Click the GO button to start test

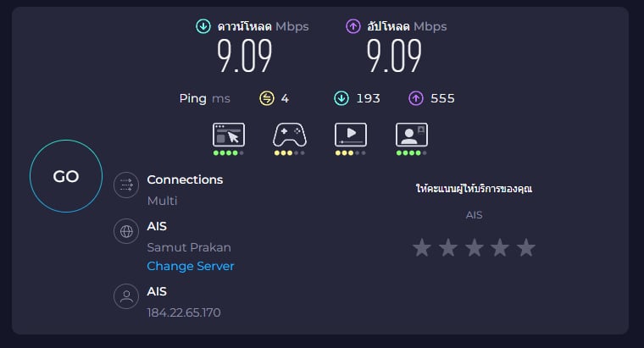tap(66, 176)
